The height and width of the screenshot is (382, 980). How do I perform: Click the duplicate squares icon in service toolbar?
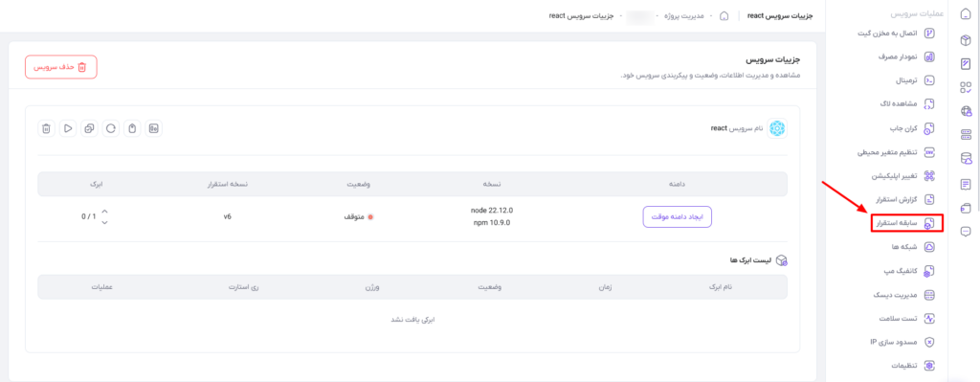(x=89, y=128)
